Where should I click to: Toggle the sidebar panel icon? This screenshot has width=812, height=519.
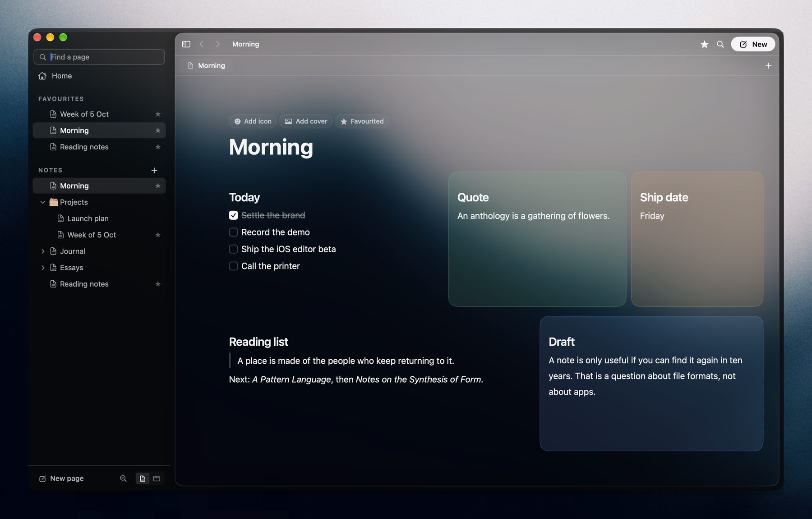click(186, 44)
